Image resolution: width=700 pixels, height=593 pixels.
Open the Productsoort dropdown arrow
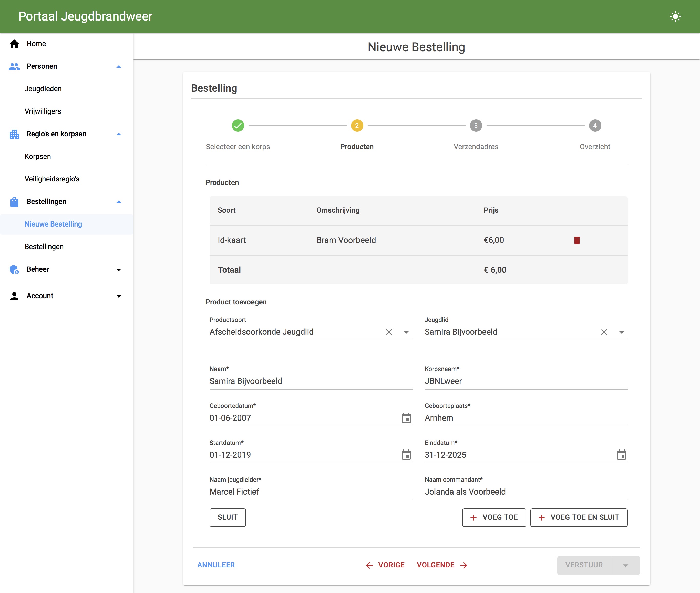(x=406, y=332)
